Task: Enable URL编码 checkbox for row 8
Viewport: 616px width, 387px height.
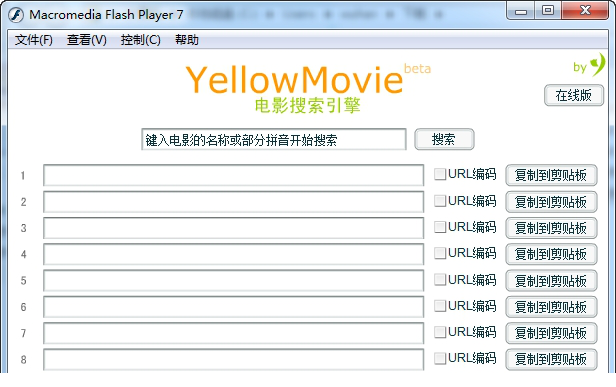Action: pos(440,358)
